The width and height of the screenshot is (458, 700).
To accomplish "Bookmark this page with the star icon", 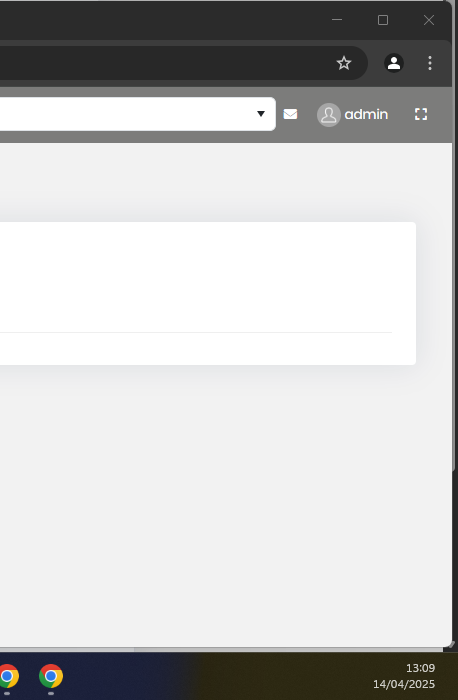I will (344, 63).
